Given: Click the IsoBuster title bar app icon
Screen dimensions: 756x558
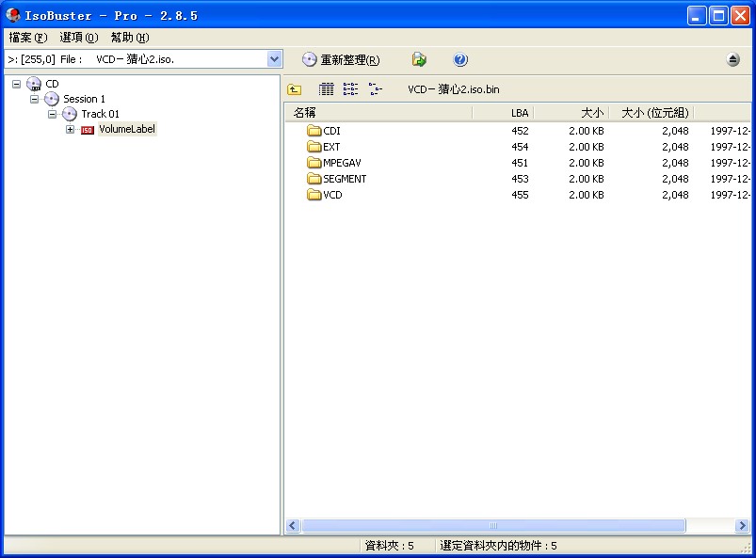Looking at the screenshot, I should 12,15.
